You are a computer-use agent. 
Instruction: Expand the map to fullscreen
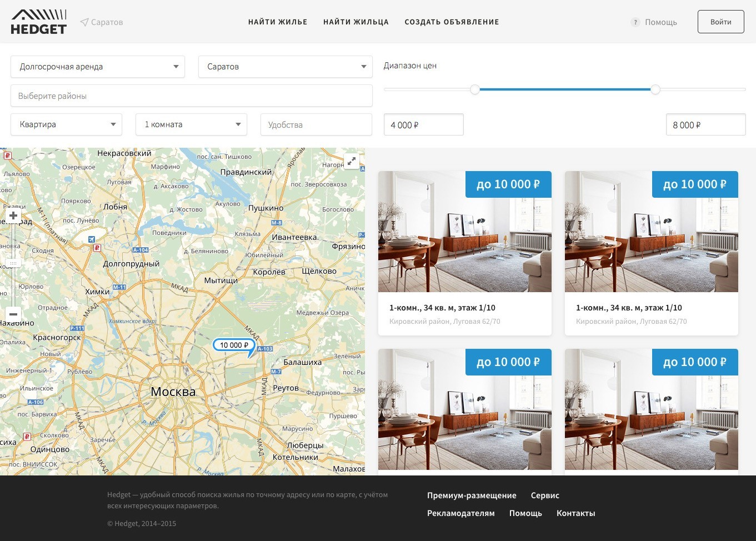[351, 162]
